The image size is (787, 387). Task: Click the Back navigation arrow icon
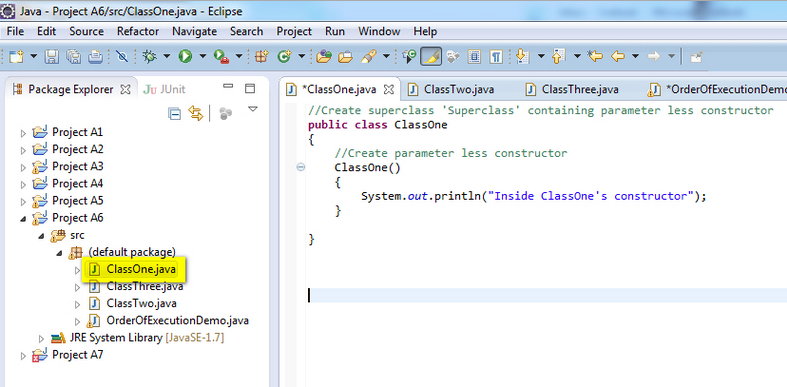tap(617, 57)
